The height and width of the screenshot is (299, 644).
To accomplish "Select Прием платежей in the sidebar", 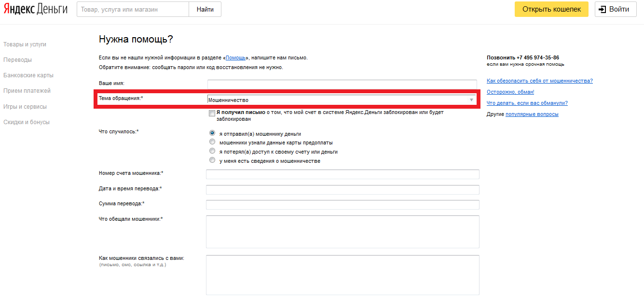I will (27, 91).
